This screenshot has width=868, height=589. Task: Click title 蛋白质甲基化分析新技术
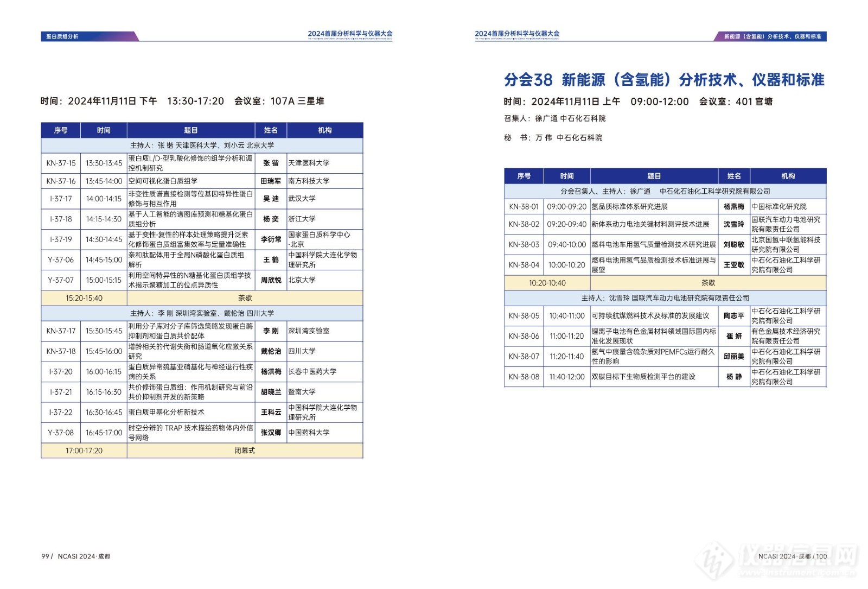point(166,412)
